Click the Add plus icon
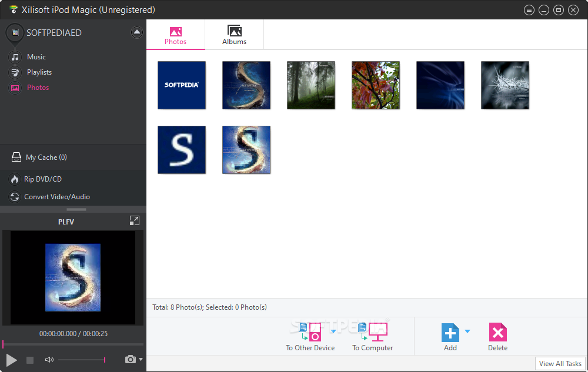The width and height of the screenshot is (588, 372). (x=450, y=332)
